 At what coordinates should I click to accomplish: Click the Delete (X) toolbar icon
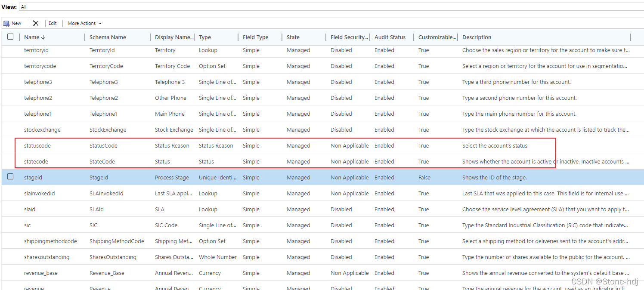coord(36,23)
